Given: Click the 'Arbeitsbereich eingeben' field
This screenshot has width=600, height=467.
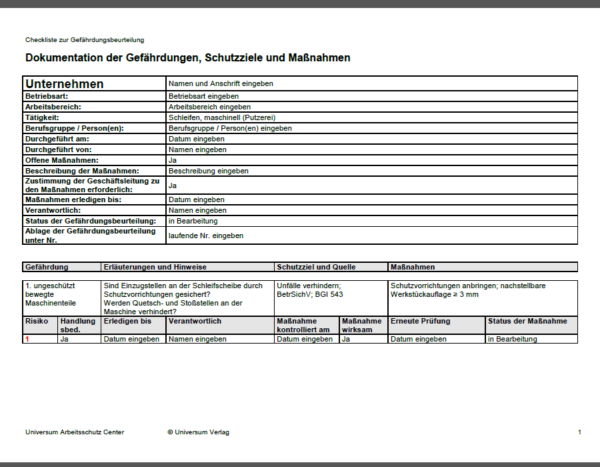Looking at the screenshot, I should [372, 107].
